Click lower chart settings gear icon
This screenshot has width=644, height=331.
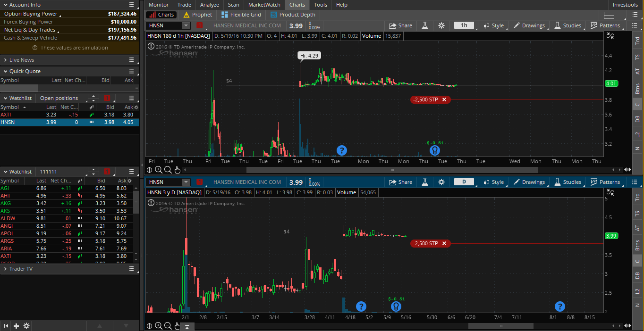click(441, 182)
